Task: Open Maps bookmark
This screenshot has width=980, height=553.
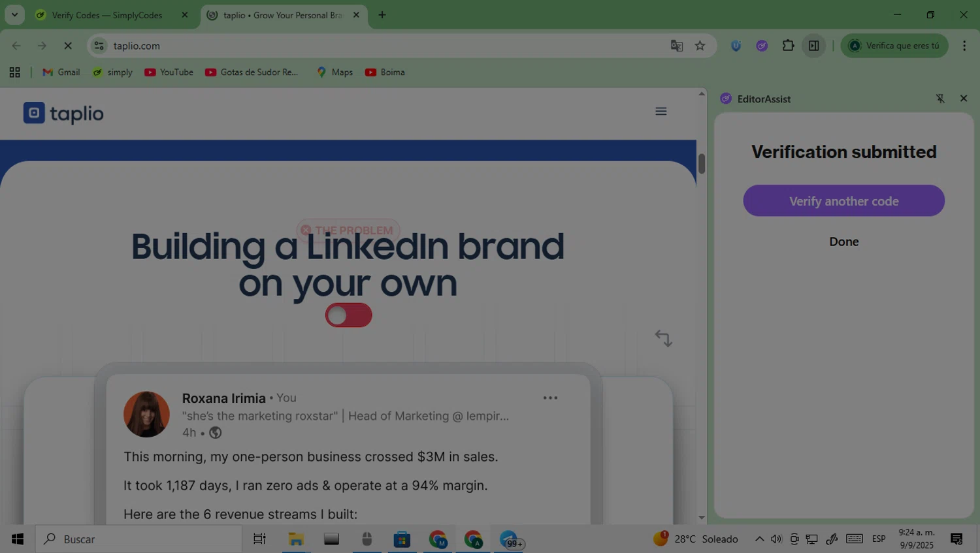Action: (335, 72)
